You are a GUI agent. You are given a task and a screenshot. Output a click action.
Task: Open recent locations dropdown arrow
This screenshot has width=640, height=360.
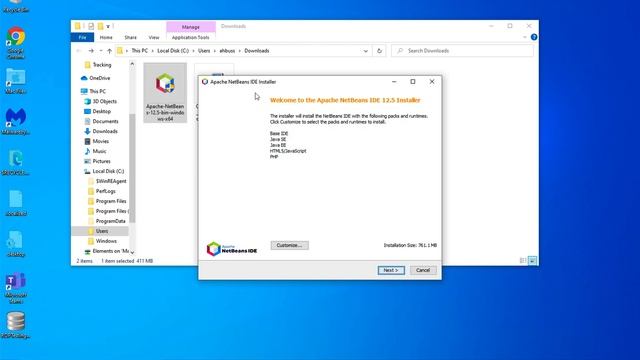pyautogui.click(x=101, y=51)
